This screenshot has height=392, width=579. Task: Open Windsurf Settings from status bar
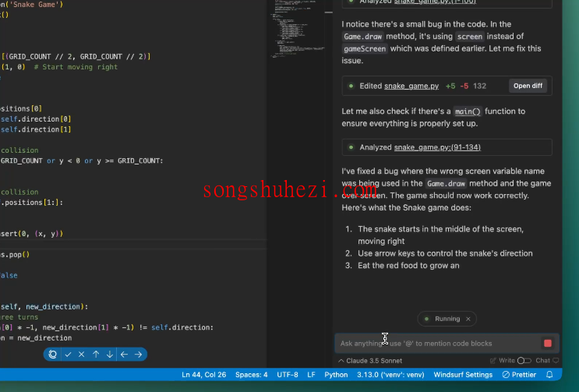click(x=463, y=375)
